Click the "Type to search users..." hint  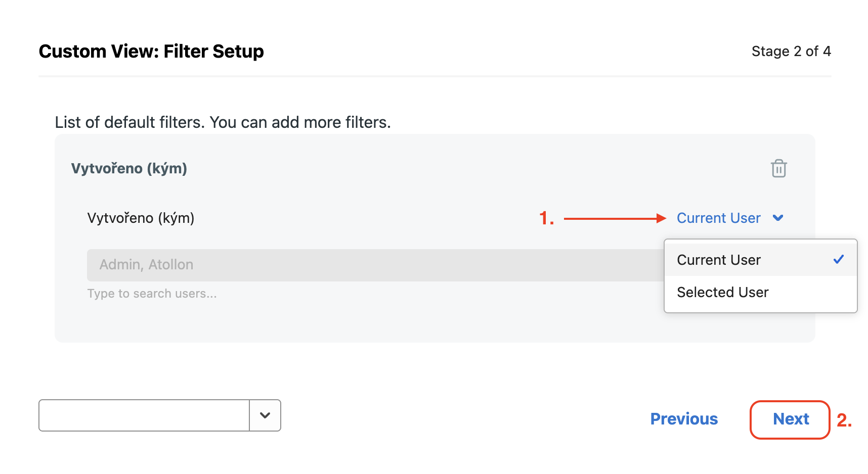(x=152, y=294)
